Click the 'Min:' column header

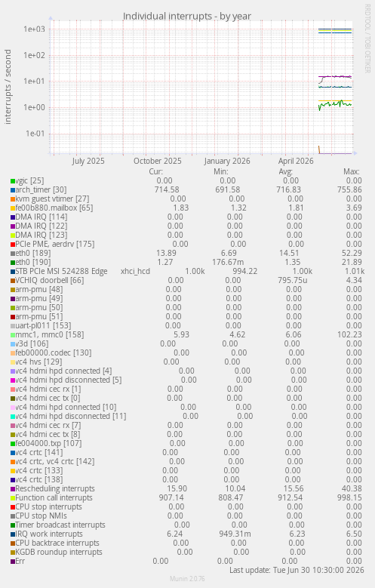point(221,172)
